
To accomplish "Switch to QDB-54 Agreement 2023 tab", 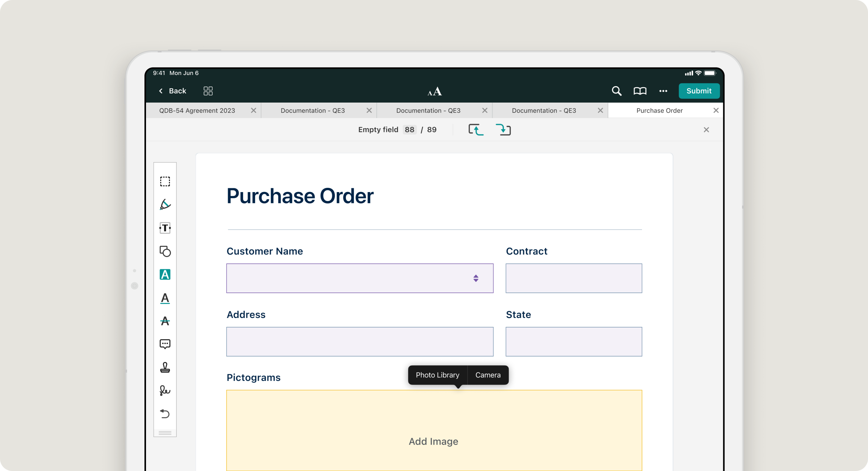I will (197, 111).
